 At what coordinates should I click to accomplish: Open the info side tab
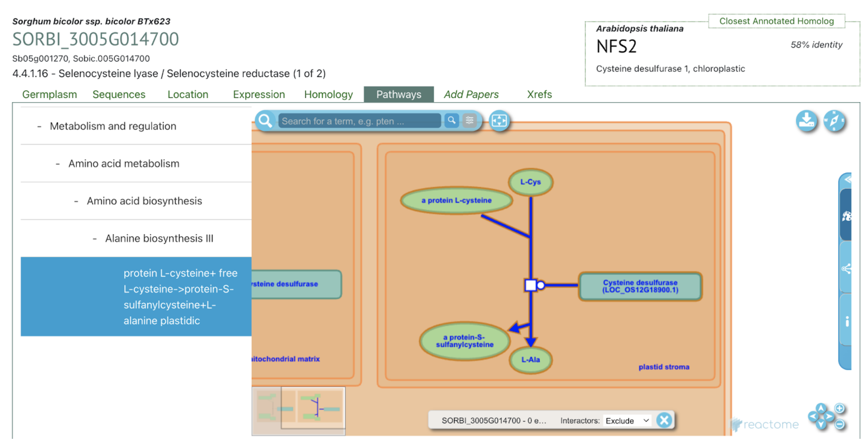point(846,321)
